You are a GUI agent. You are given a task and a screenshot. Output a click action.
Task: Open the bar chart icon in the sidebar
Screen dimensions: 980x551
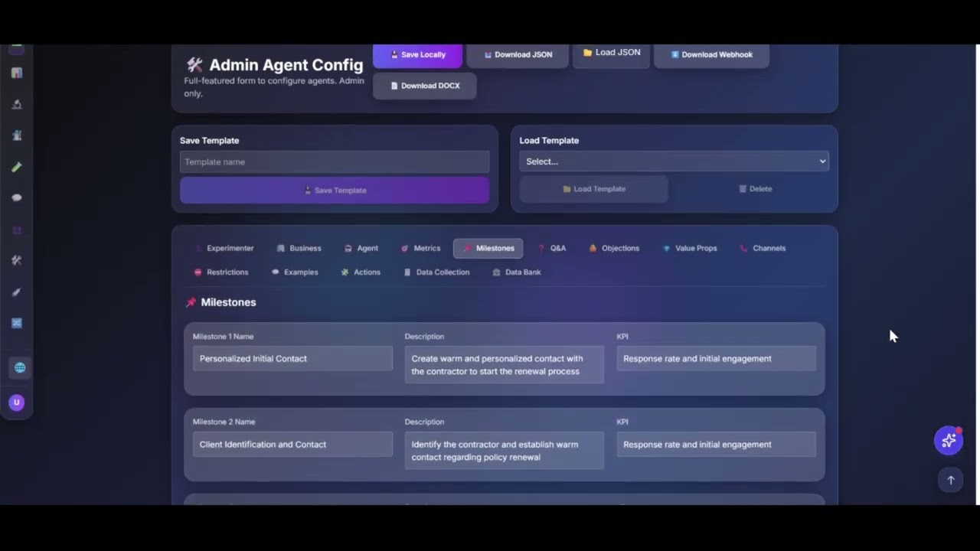(x=17, y=73)
